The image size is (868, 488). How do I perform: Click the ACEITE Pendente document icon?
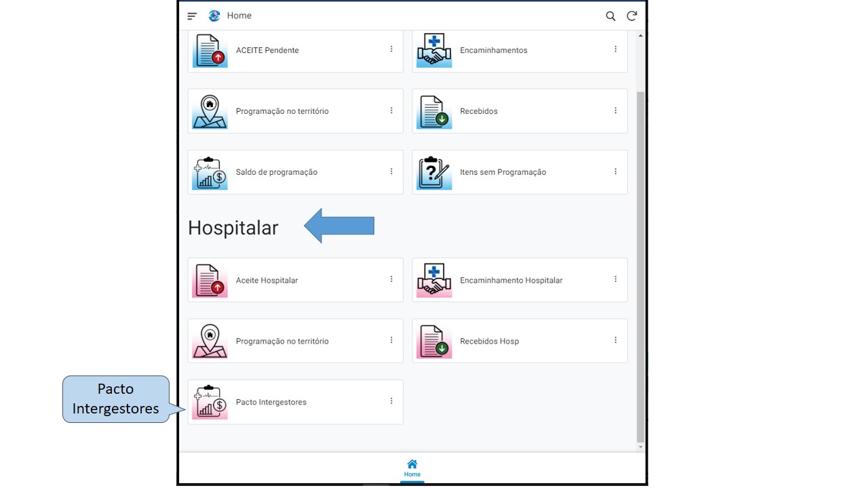210,51
